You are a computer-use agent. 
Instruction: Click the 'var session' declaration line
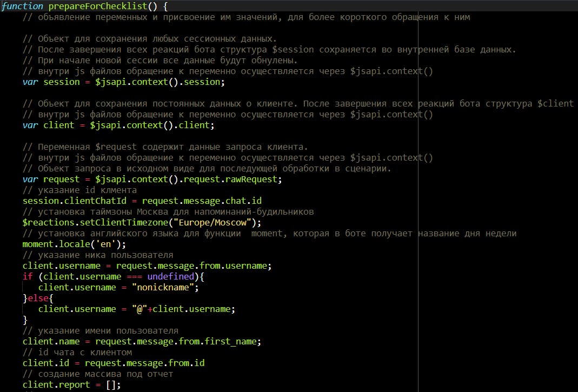tap(123, 82)
